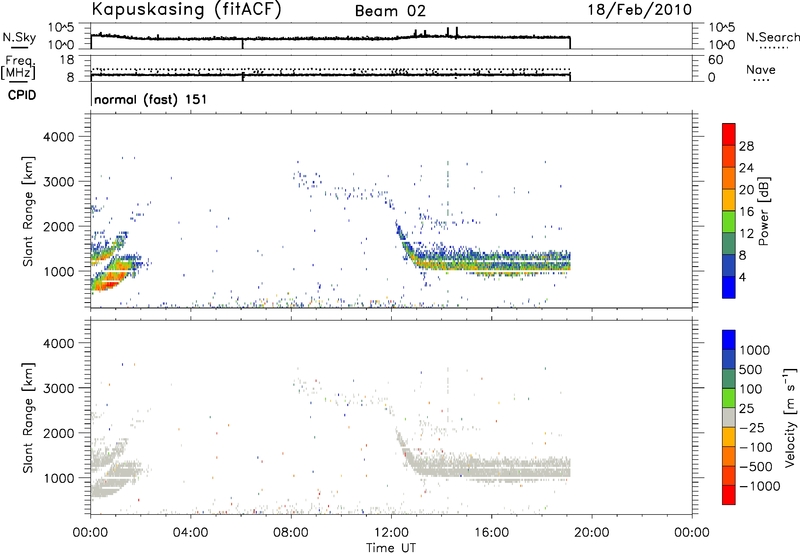
Task: Click the 'Velocity [m s-1]' color bar label
Action: (790, 417)
